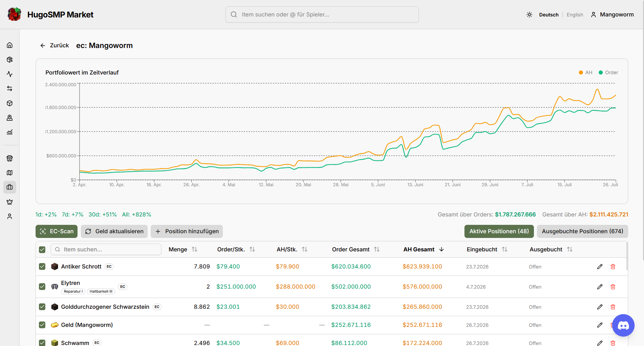This screenshot has height=346, width=644.
Task: Sort table by Order/Stk. column
Action: [x=236, y=250]
